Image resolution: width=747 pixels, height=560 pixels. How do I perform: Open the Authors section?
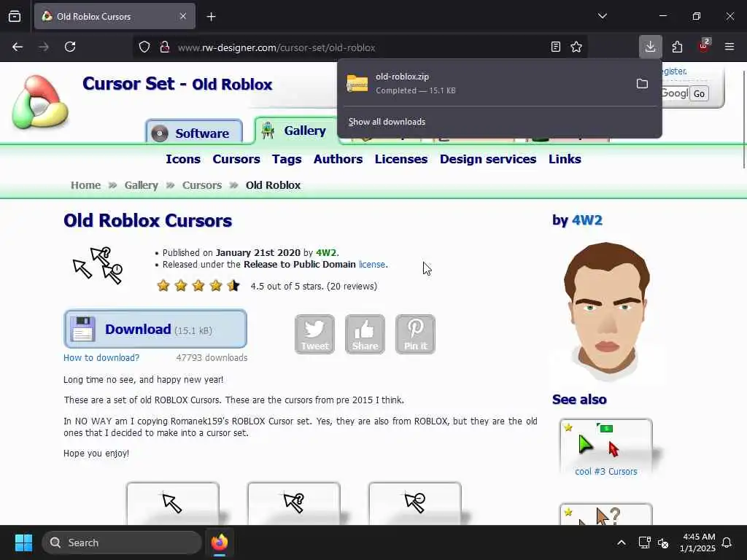pyautogui.click(x=338, y=159)
